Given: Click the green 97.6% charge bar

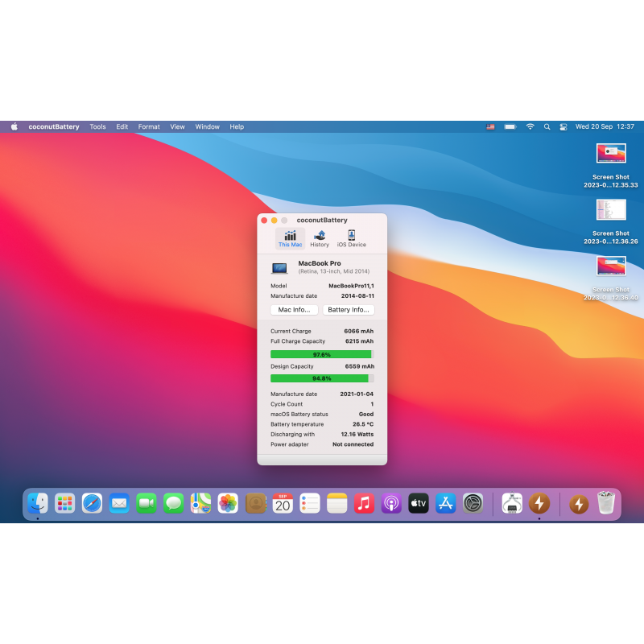Looking at the screenshot, I should [321, 354].
